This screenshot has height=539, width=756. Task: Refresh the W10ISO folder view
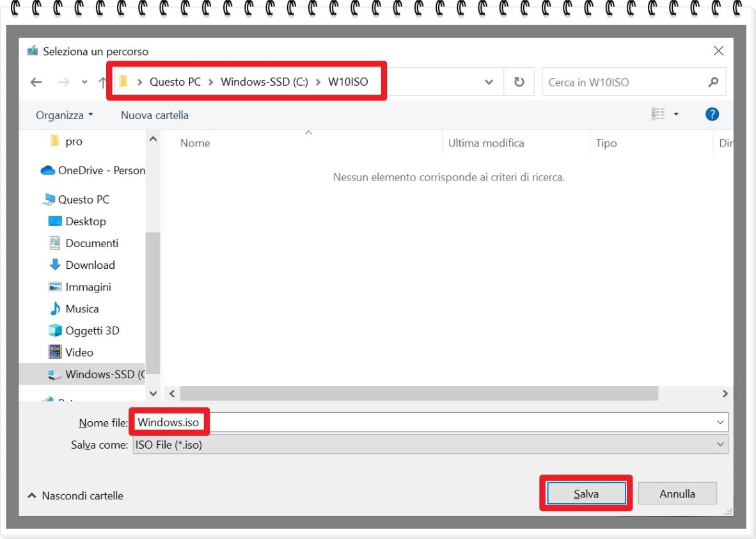point(519,82)
